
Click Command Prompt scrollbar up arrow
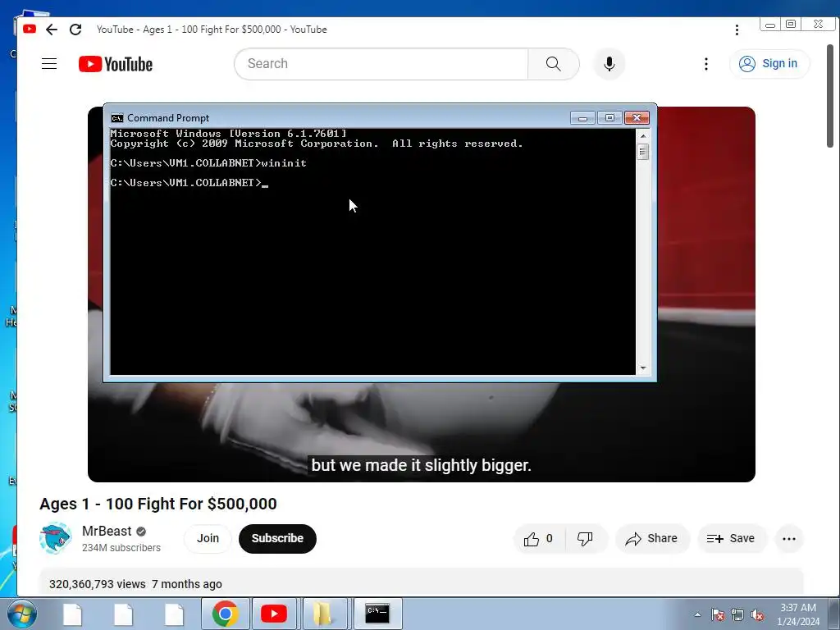[643, 136]
